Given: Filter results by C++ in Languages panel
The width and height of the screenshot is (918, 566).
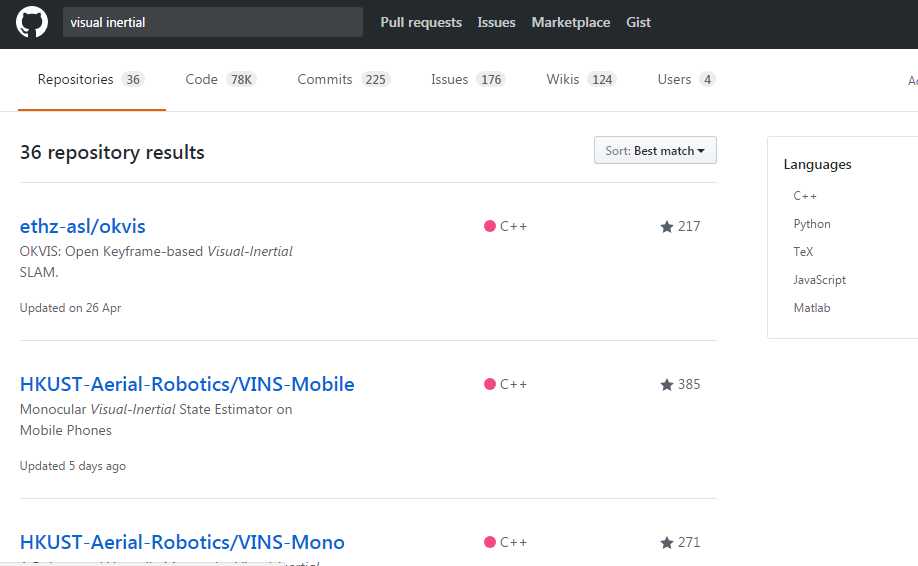Looking at the screenshot, I should tap(804, 196).
